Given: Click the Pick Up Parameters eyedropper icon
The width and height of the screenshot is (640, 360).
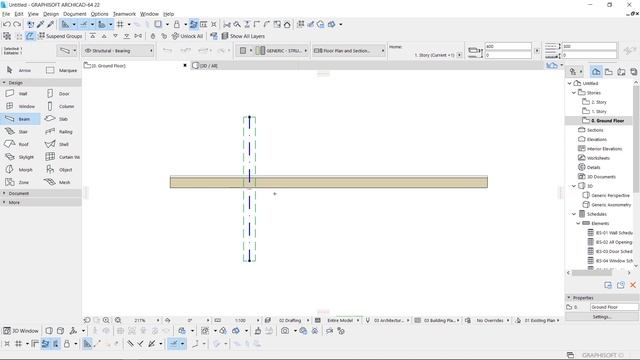Looking at the screenshot, I should pyautogui.click(x=40, y=24).
